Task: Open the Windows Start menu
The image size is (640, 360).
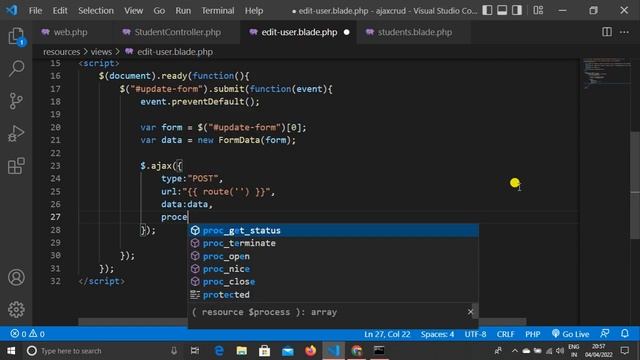Action: [11, 351]
